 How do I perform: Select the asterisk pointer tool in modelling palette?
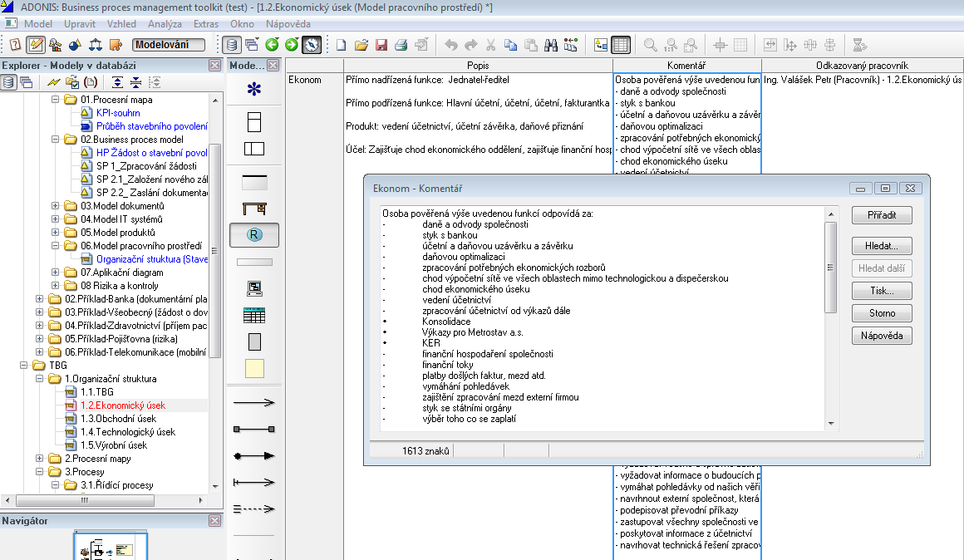(x=254, y=89)
